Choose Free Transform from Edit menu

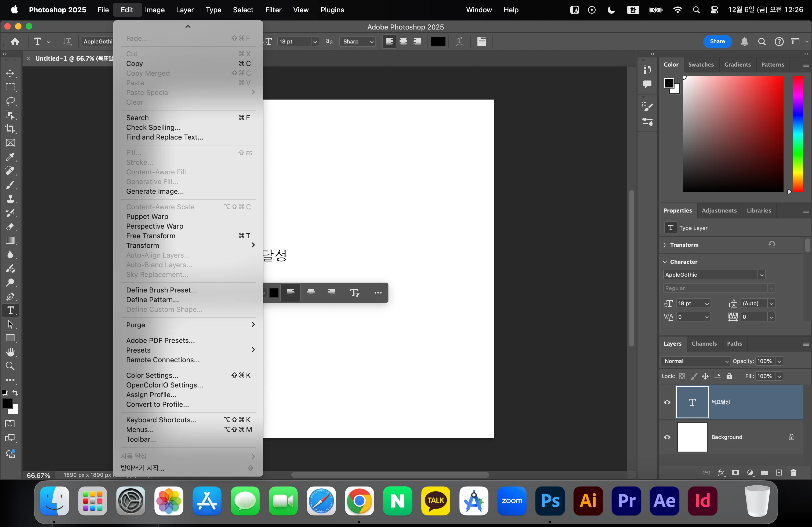[x=150, y=236]
